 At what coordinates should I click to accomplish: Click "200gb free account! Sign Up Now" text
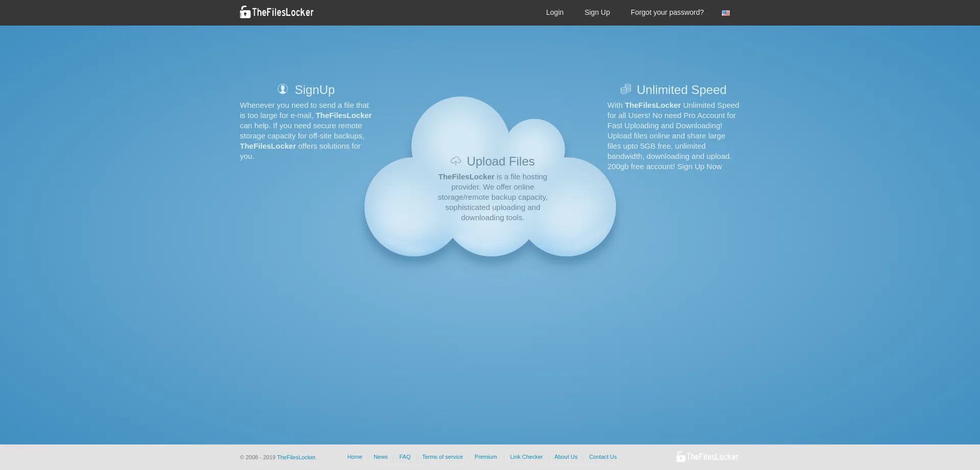coord(665,167)
